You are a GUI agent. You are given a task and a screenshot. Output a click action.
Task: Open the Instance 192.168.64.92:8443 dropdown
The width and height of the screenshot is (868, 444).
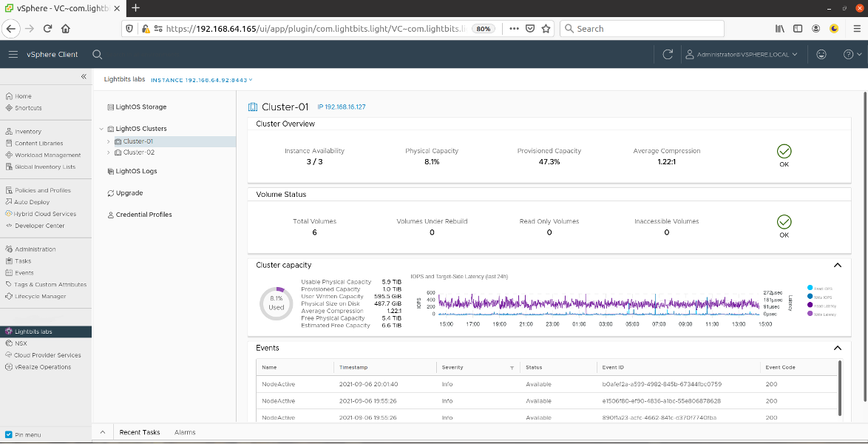[x=201, y=80]
